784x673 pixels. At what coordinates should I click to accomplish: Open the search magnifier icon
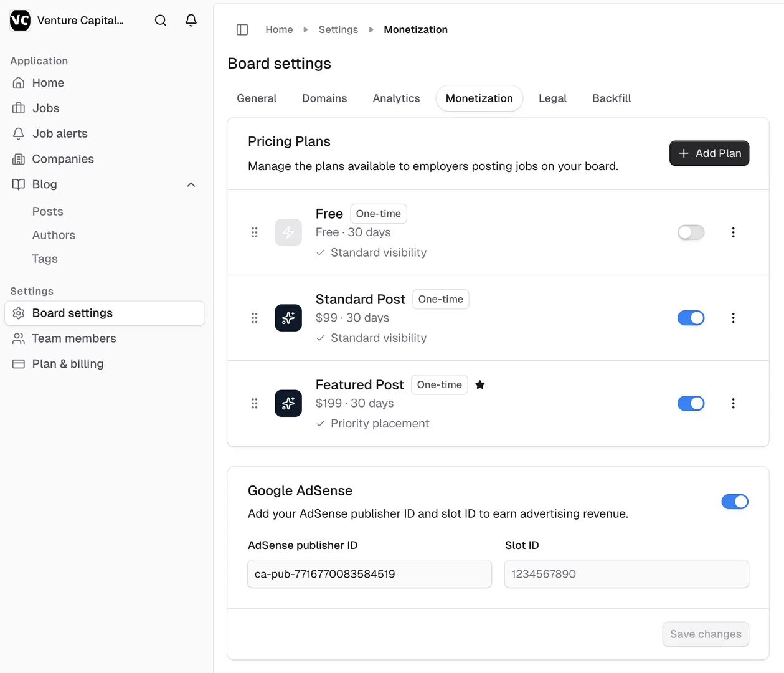coord(161,21)
